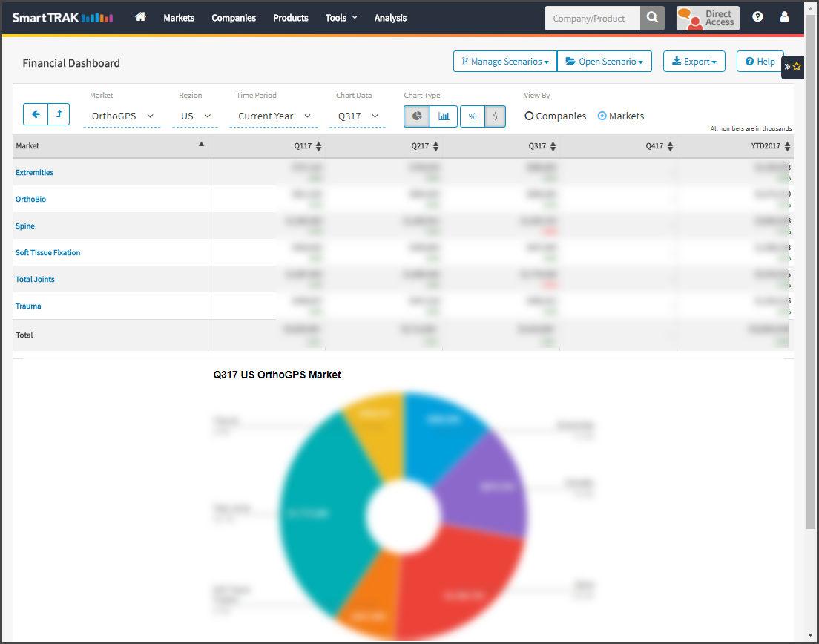The width and height of the screenshot is (819, 644).
Task: Toggle percent display mode
Action: click(x=472, y=116)
